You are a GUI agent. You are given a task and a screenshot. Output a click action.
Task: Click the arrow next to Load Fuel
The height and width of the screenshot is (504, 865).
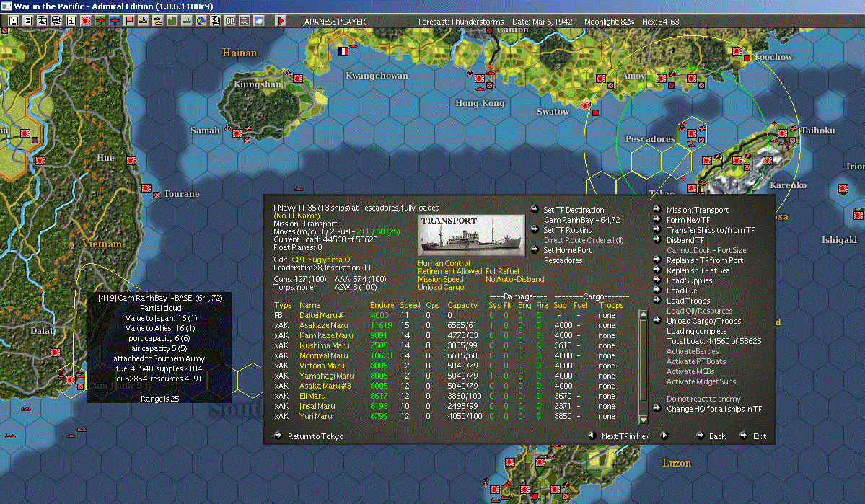point(657,290)
